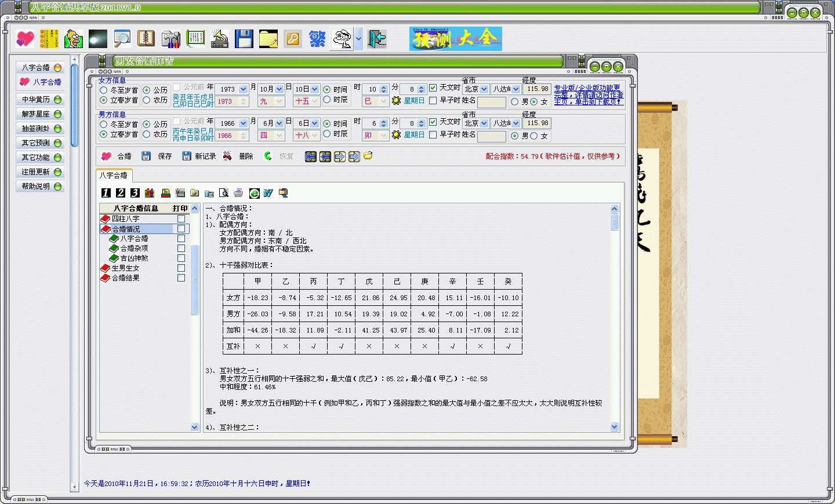835x504 pixels.
Task: Open 注册更新 sidebar menu item
Action: tap(40, 172)
